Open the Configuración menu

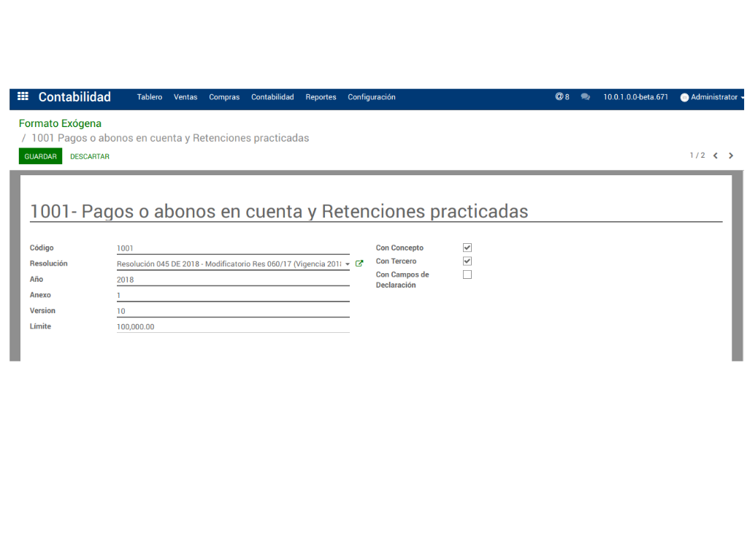[371, 97]
